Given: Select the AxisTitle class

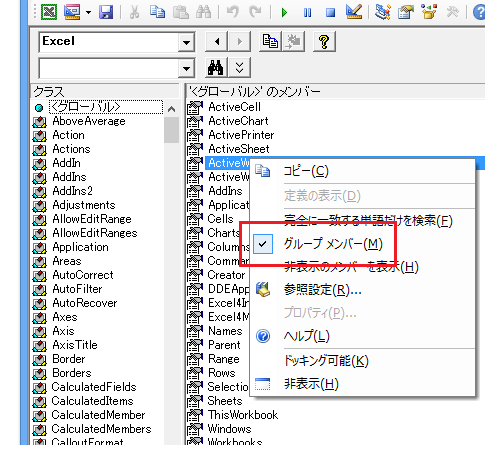Looking at the screenshot, I should [75, 345].
